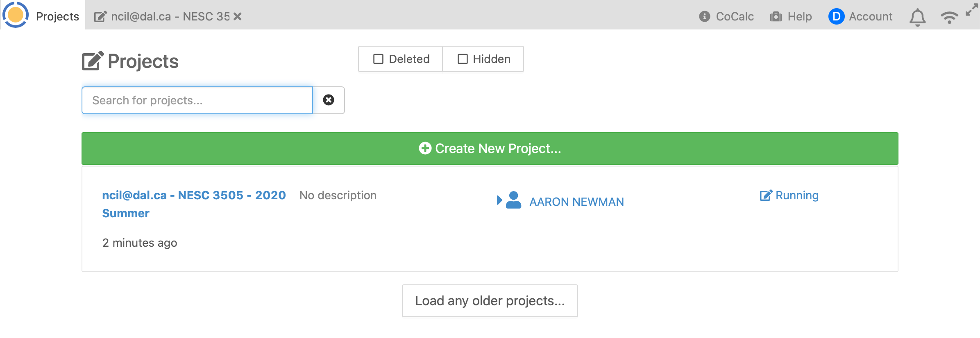Clear the project search field
This screenshot has width=980, height=338.
pos(328,100)
